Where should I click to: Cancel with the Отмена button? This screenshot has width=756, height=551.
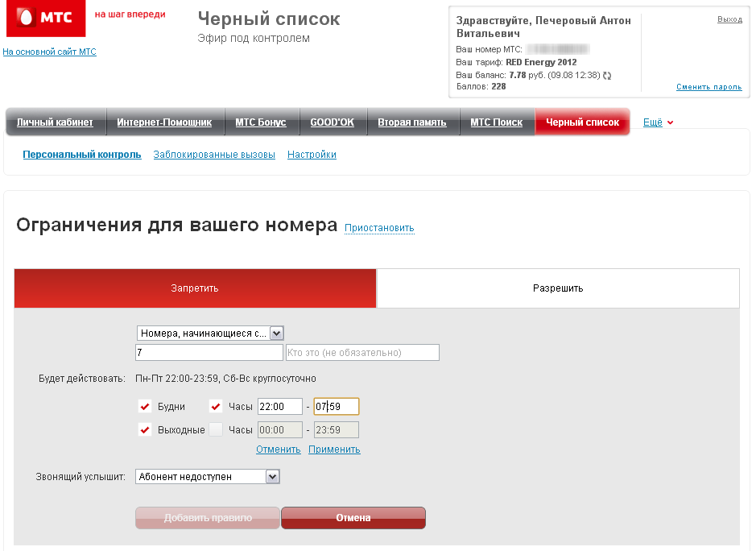point(353,518)
